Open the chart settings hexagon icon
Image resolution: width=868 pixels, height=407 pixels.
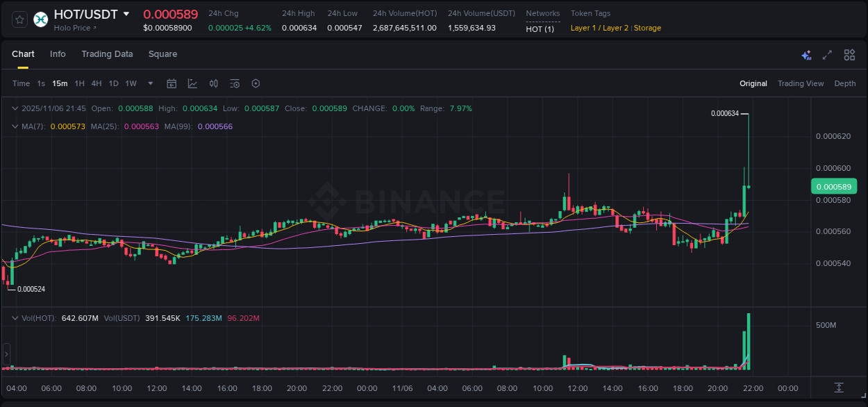pyautogui.click(x=256, y=83)
